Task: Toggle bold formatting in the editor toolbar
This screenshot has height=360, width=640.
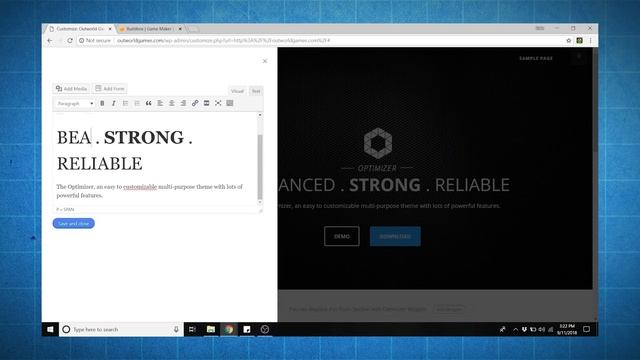Action: click(102, 103)
